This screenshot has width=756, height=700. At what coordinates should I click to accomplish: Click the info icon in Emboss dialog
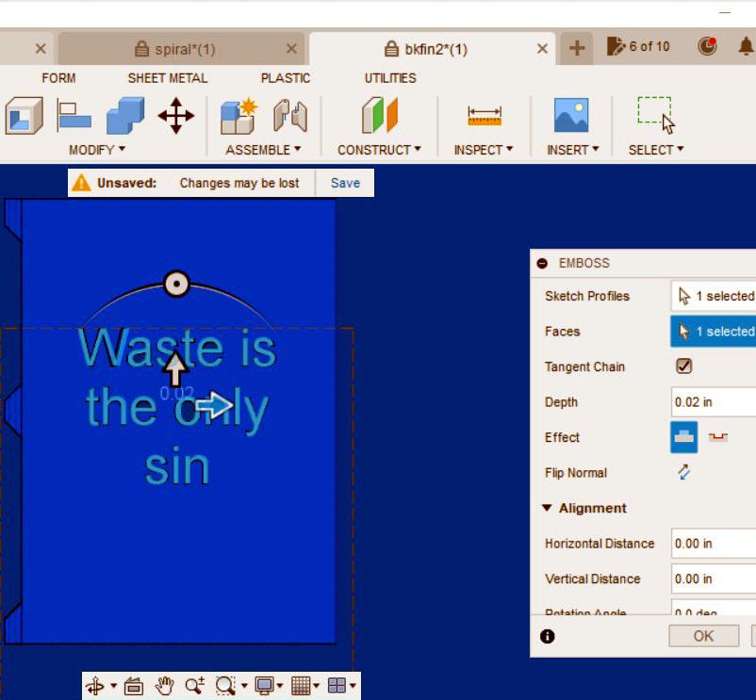click(x=547, y=637)
